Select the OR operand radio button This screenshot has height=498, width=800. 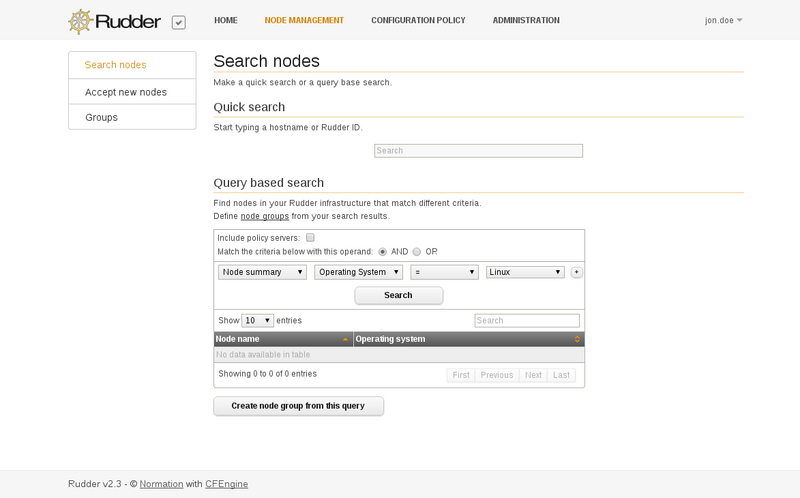coord(417,252)
